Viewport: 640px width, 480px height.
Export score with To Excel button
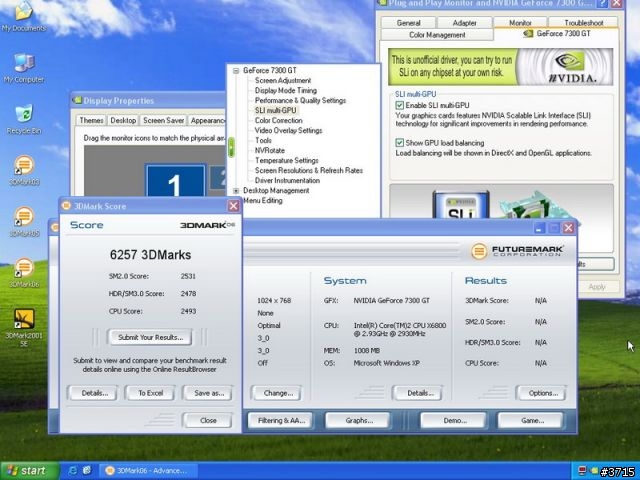click(x=150, y=393)
